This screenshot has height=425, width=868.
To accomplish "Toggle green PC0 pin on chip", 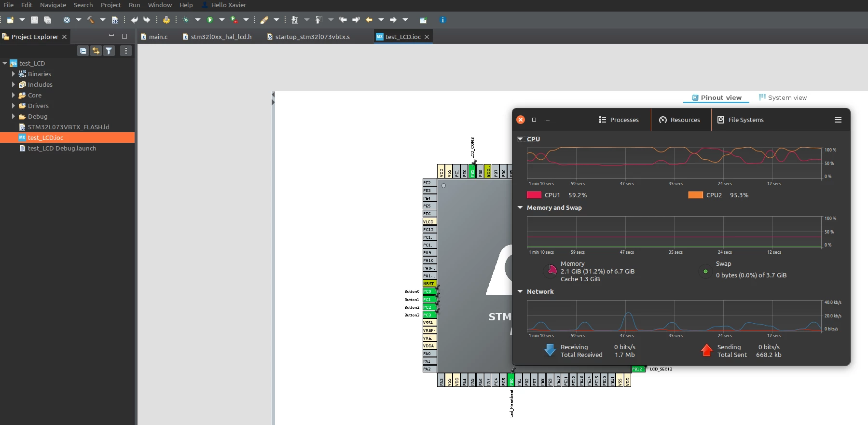I will tap(429, 291).
